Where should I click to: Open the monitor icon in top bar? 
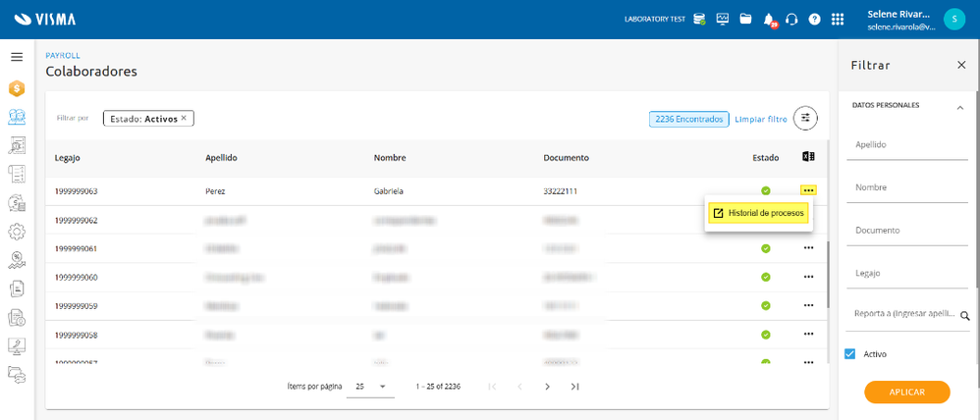tap(723, 19)
